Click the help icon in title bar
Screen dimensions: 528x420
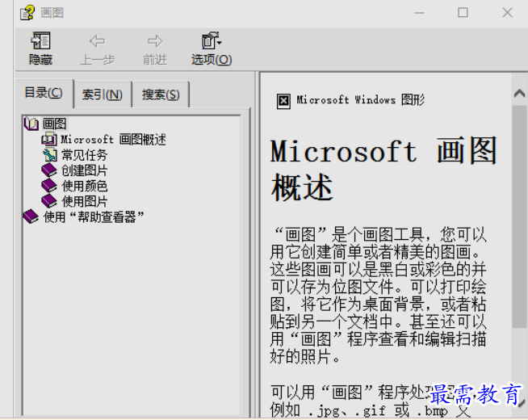point(27,13)
